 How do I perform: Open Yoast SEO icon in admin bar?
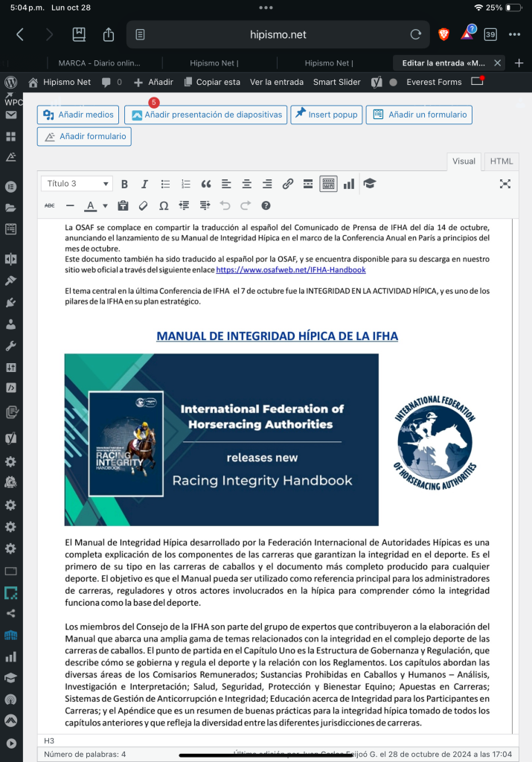(x=376, y=83)
